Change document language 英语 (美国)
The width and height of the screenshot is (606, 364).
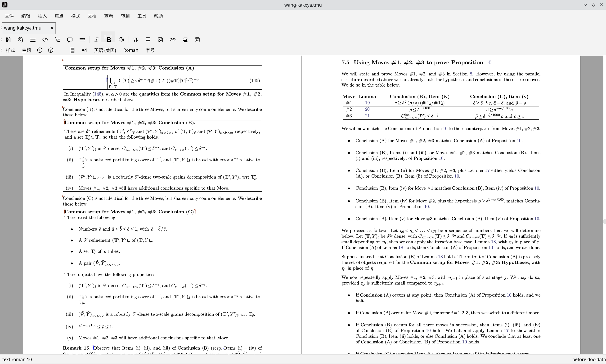coord(105,50)
